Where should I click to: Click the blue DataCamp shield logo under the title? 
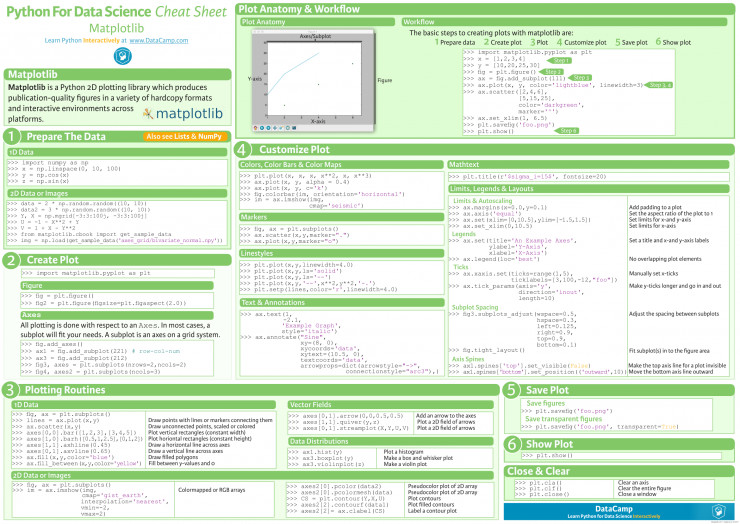123,57
